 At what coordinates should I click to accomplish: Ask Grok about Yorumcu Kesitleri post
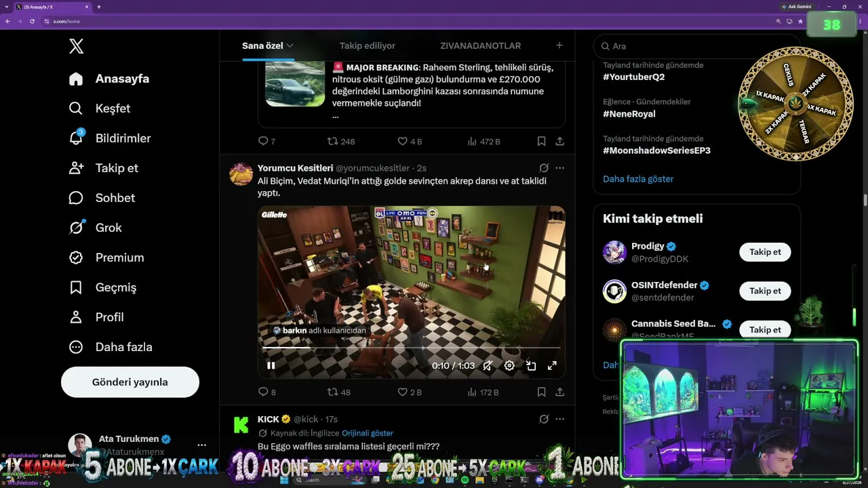(x=544, y=168)
